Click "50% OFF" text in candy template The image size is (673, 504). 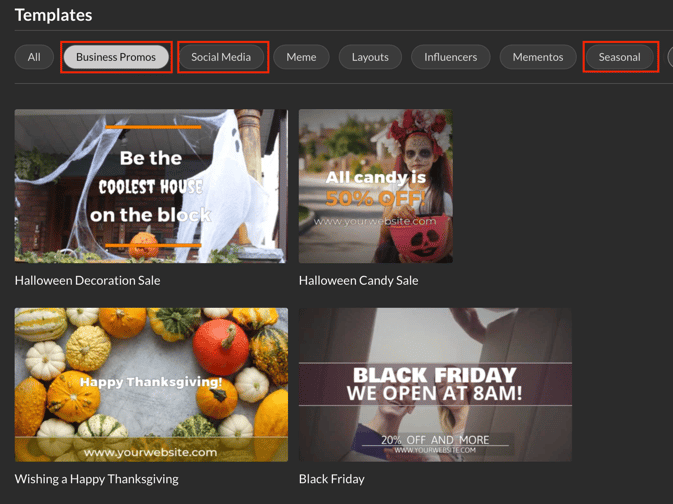click(x=375, y=199)
